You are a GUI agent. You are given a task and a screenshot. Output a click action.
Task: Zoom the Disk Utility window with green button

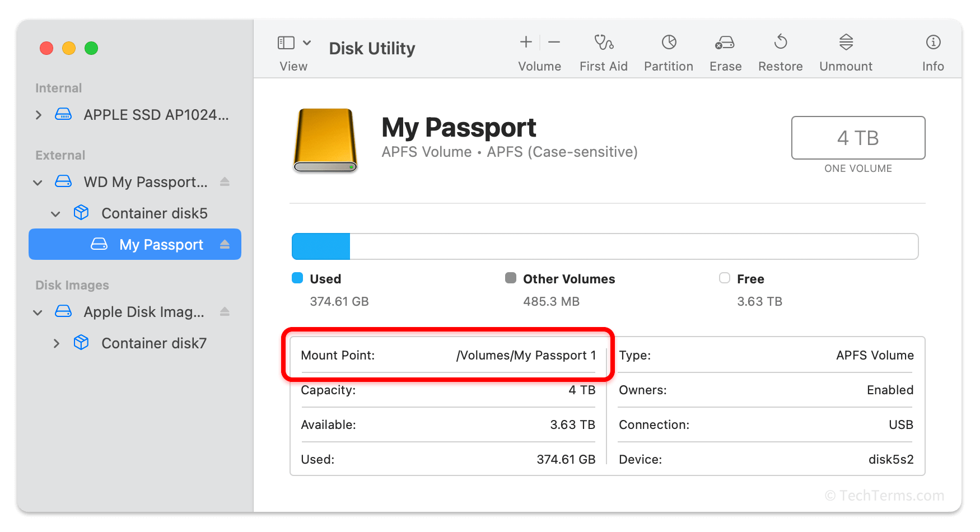[x=91, y=48]
